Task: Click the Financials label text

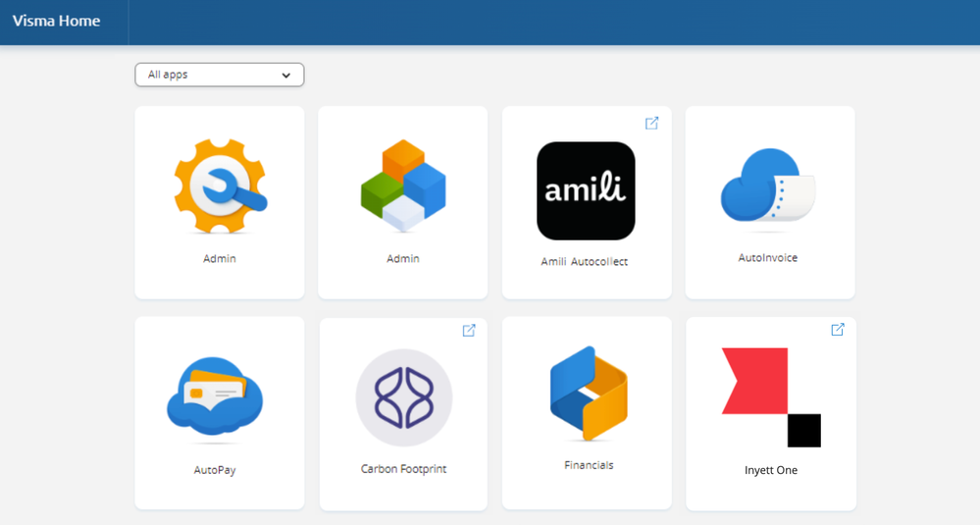Action: pos(589,465)
